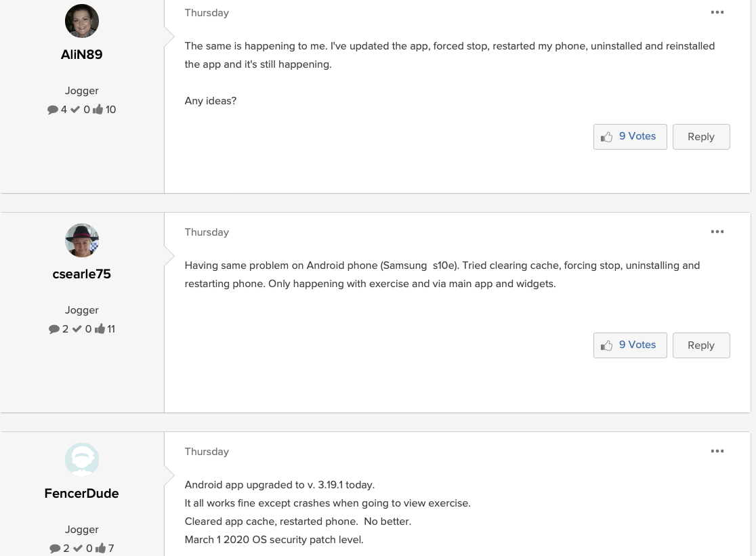The width and height of the screenshot is (756, 556).
Task: Open the AliN89 username link
Action: click(82, 55)
